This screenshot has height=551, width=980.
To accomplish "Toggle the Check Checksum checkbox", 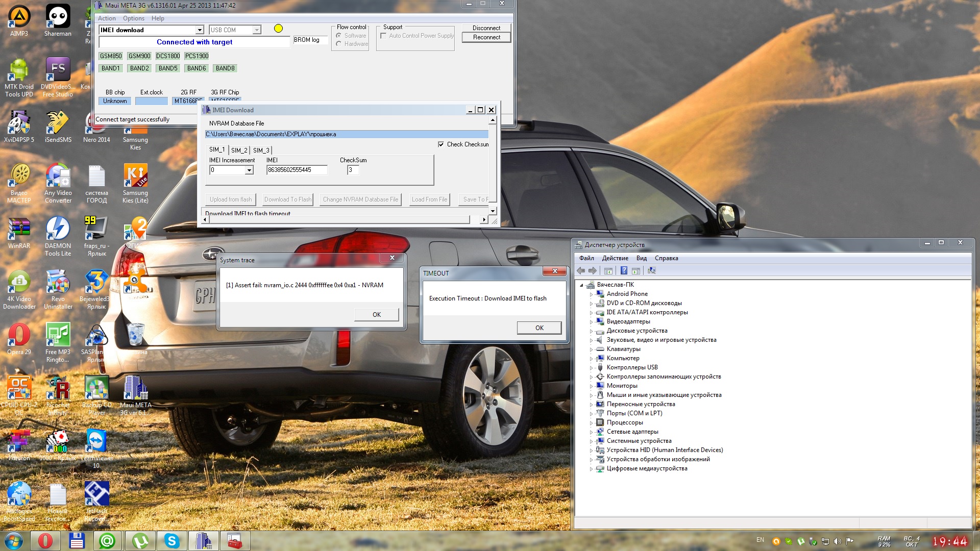I will [441, 144].
